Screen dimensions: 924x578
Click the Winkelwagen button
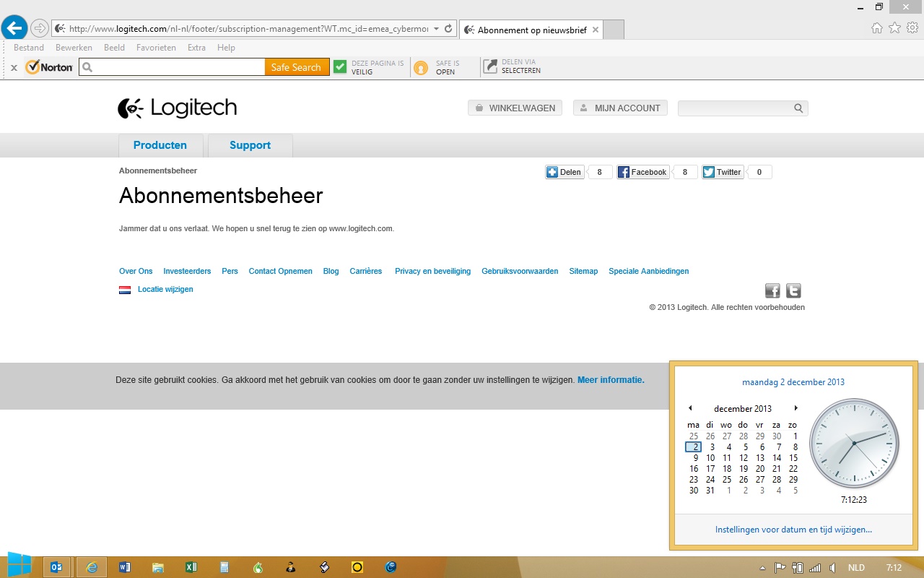(x=515, y=108)
